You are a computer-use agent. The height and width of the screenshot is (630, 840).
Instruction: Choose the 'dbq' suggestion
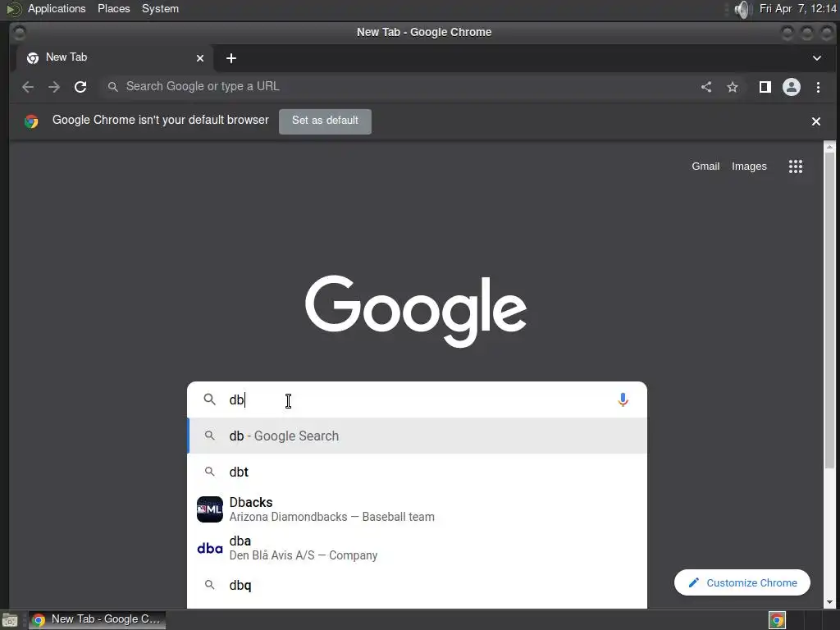click(417, 584)
